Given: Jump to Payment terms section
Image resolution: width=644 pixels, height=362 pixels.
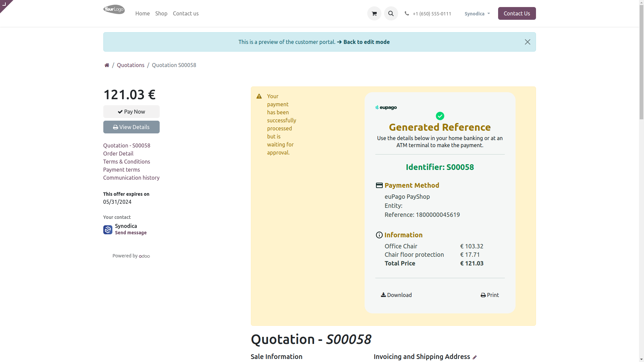Looking at the screenshot, I should point(121,170).
